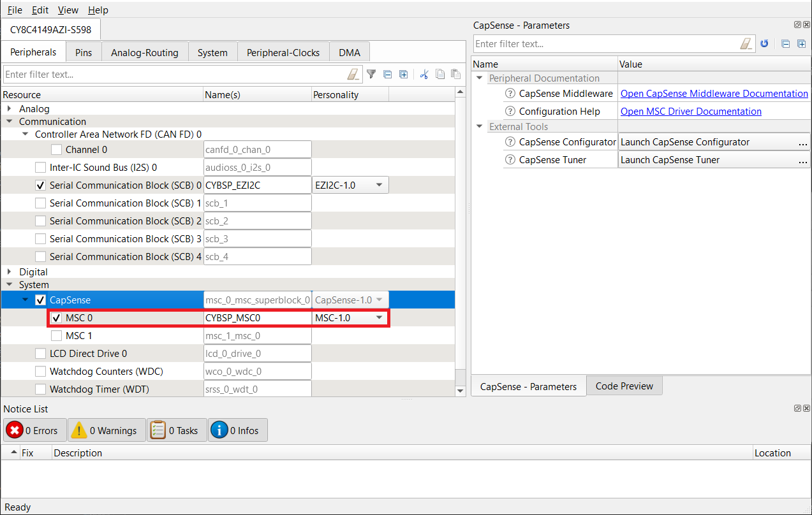The image size is (812, 515).
Task: Collapse the System category
Action: click(10, 285)
